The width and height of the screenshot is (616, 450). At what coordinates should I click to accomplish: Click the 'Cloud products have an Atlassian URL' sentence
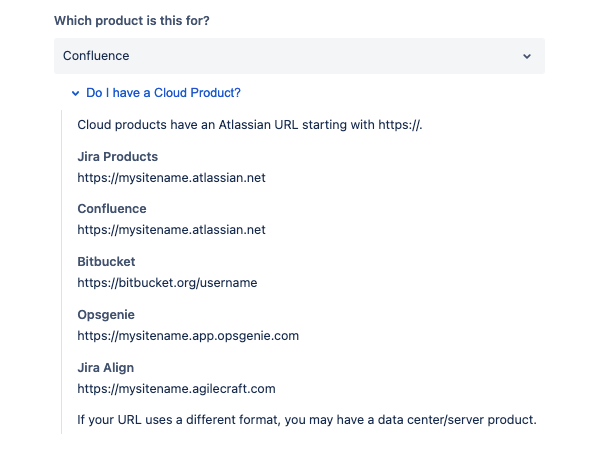pyautogui.click(x=249, y=125)
